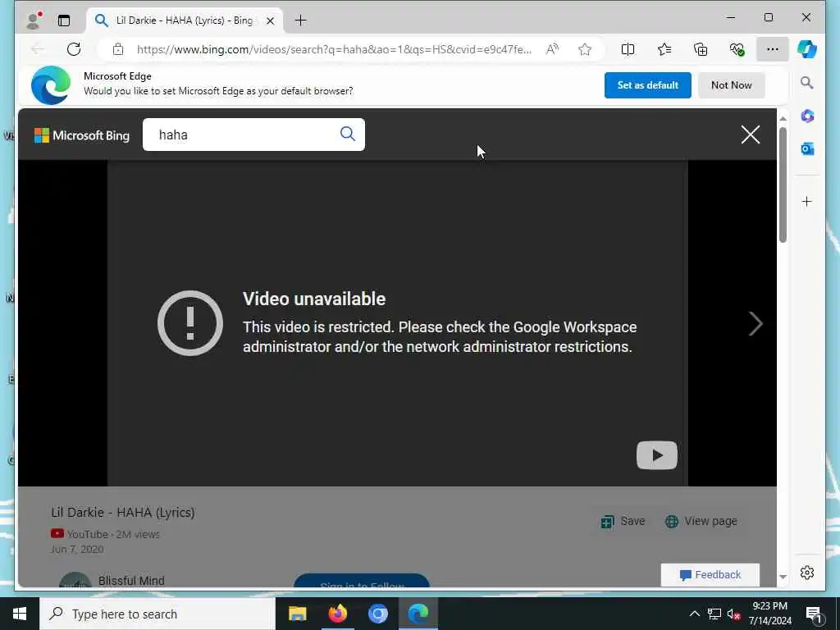Click the Bing search magnifier icon
This screenshot has width=840, height=630.
(348, 134)
